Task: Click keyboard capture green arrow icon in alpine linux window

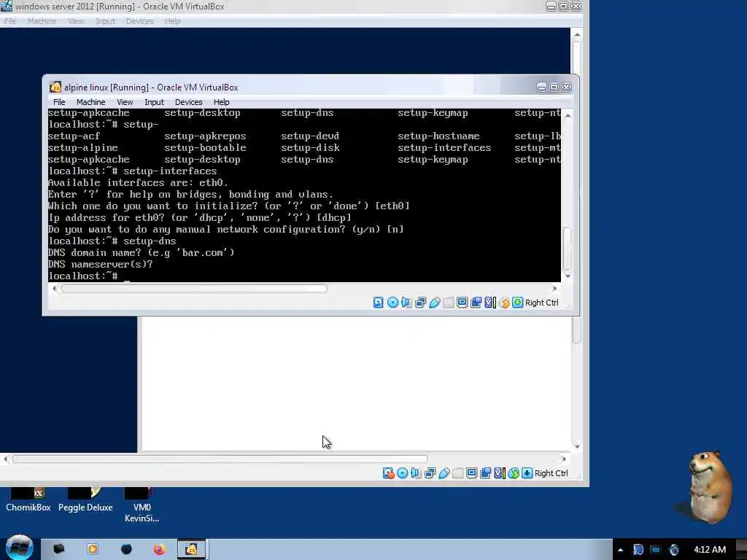Action: (518, 303)
